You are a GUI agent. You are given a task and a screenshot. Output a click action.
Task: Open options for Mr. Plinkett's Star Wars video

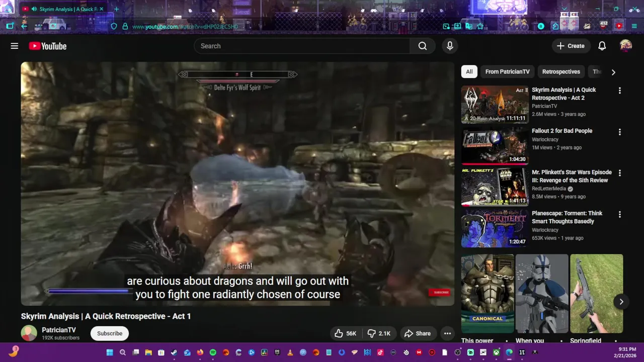(x=619, y=173)
